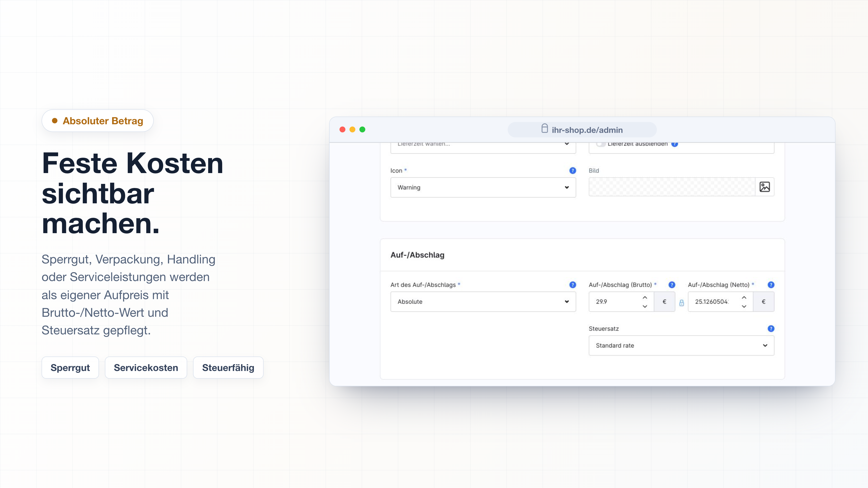The height and width of the screenshot is (488, 868).
Task: Open the Absolute type dropdown
Action: [483, 301]
